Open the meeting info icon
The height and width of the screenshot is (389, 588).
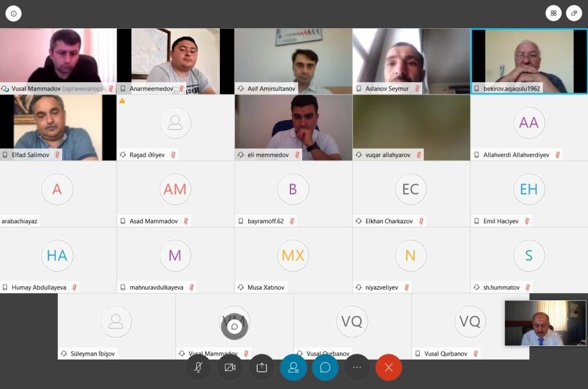click(14, 14)
